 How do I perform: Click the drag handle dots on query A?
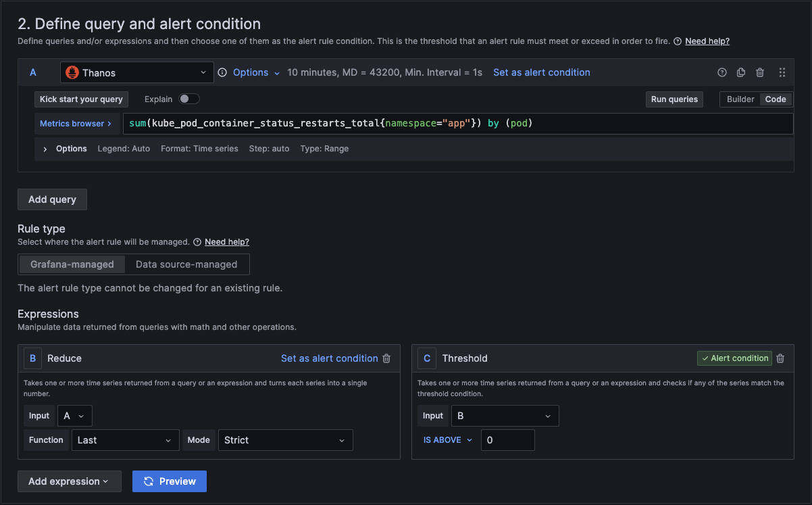[782, 72]
